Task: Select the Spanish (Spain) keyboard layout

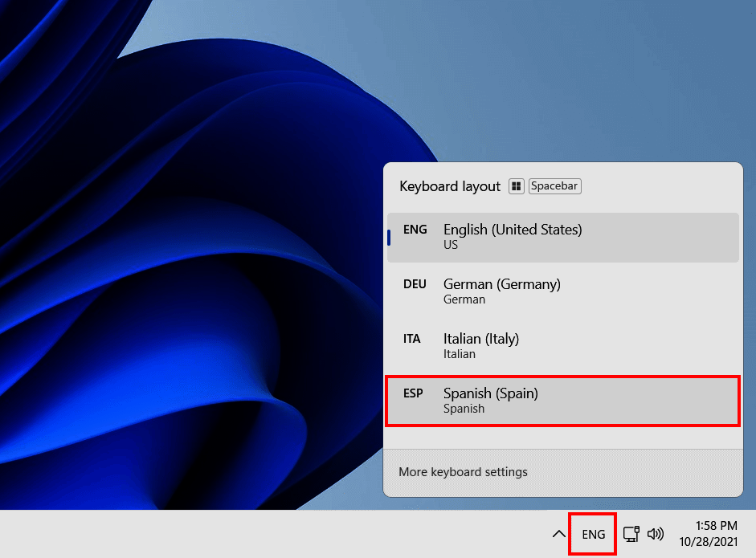Action: [x=562, y=400]
